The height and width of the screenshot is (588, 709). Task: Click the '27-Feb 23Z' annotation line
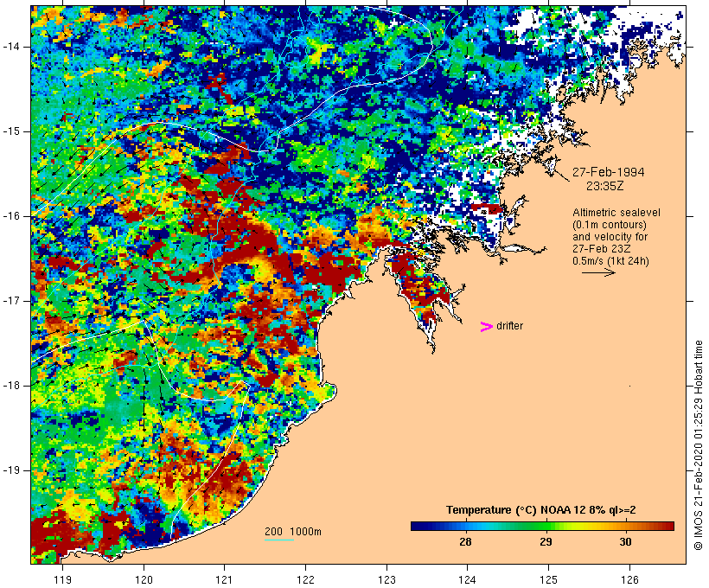(x=602, y=249)
